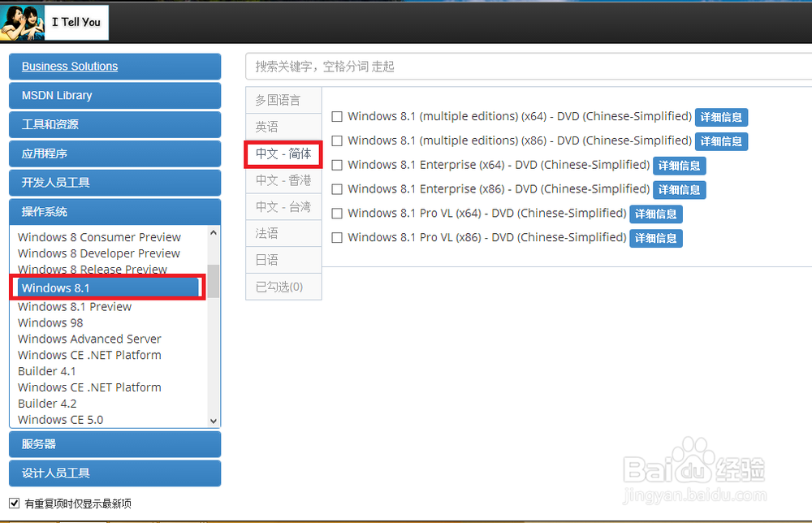812x523 pixels.
Task: Click the OS list scroll down arrow
Action: click(x=214, y=421)
